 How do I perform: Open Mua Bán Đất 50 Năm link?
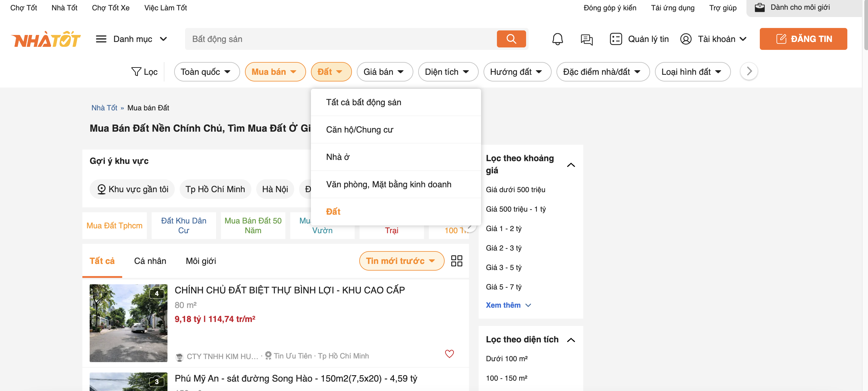point(253,226)
